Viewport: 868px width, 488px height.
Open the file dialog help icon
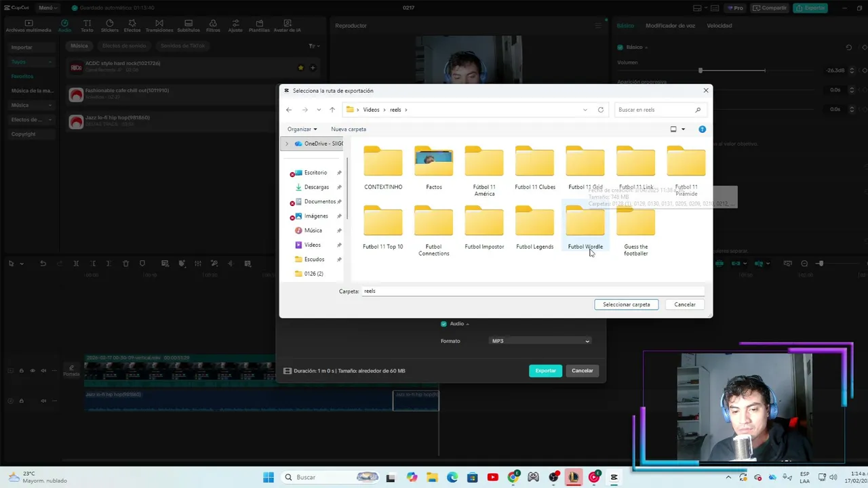tap(702, 129)
